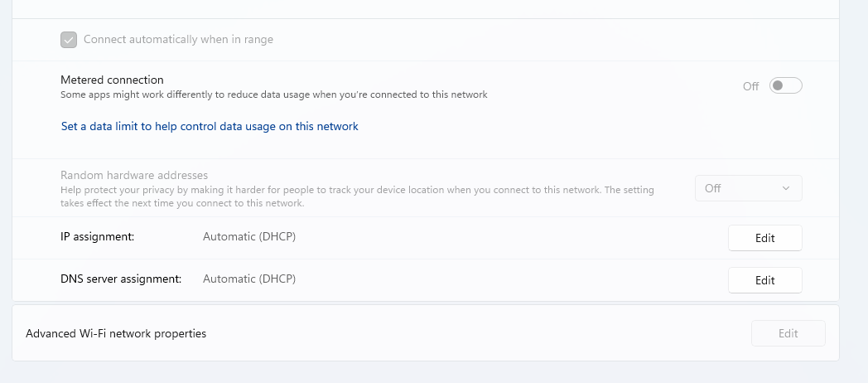Viewport: 868px width, 383px height.
Task: Select the Advanced Wi-Fi network properties label
Action: 116,333
